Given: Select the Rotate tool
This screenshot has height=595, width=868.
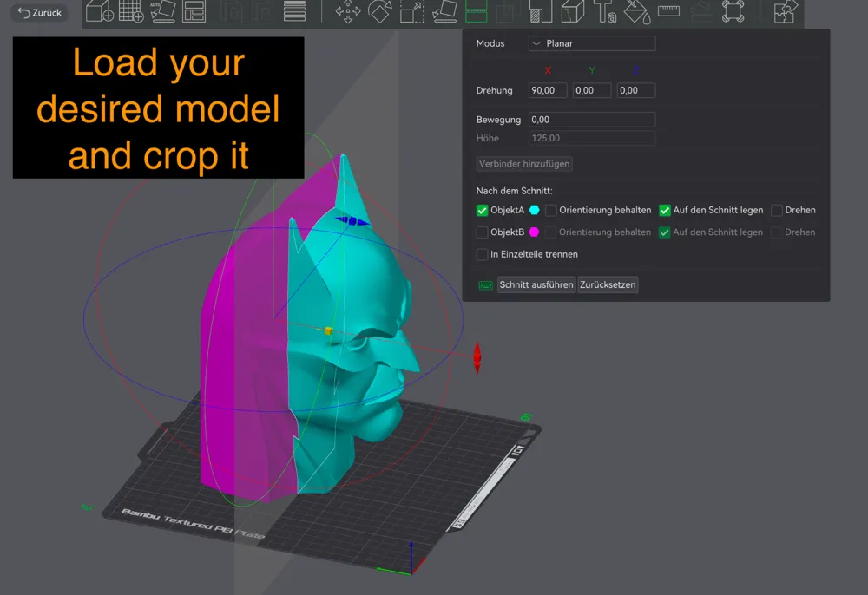Looking at the screenshot, I should pos(379,12).
